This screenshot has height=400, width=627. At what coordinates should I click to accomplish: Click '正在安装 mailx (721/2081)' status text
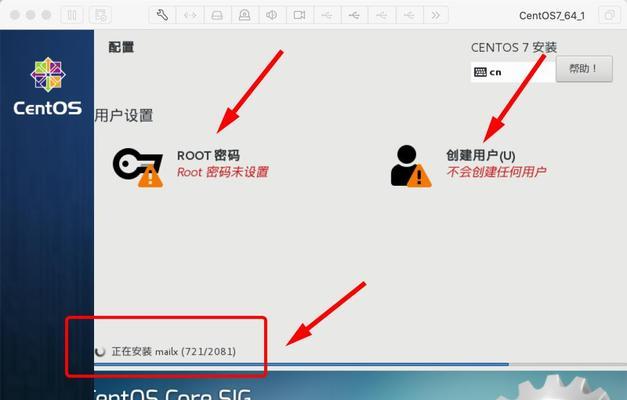click(x=174, y=352)
